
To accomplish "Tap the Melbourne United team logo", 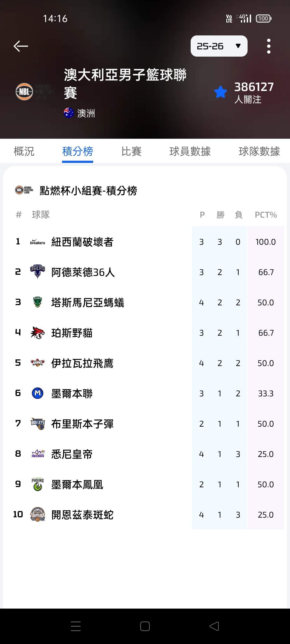I will click(38, 393).
